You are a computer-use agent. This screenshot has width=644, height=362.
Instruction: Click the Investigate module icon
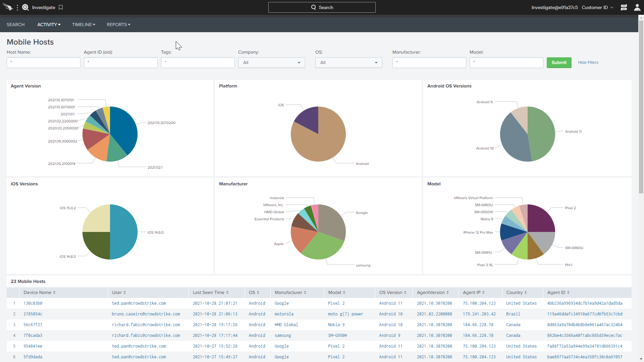click(x=25, y=7)
